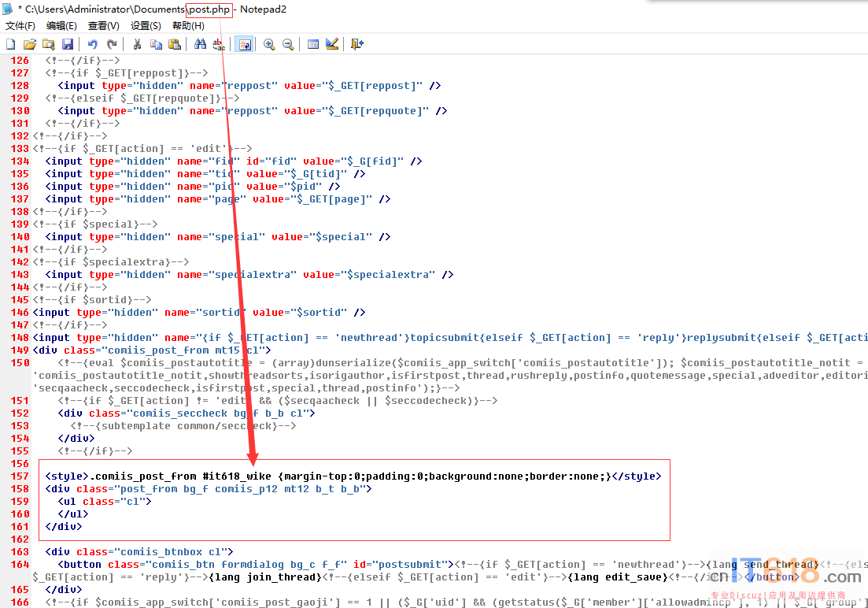The image size is (868, 608).
Task: Redo the last undone edit
Action: click(x=112, y=44)
